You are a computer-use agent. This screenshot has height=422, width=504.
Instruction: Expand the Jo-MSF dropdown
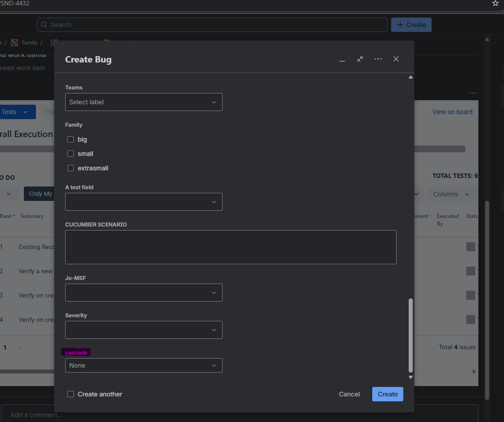pyautogui.click(x=143, y=293)
